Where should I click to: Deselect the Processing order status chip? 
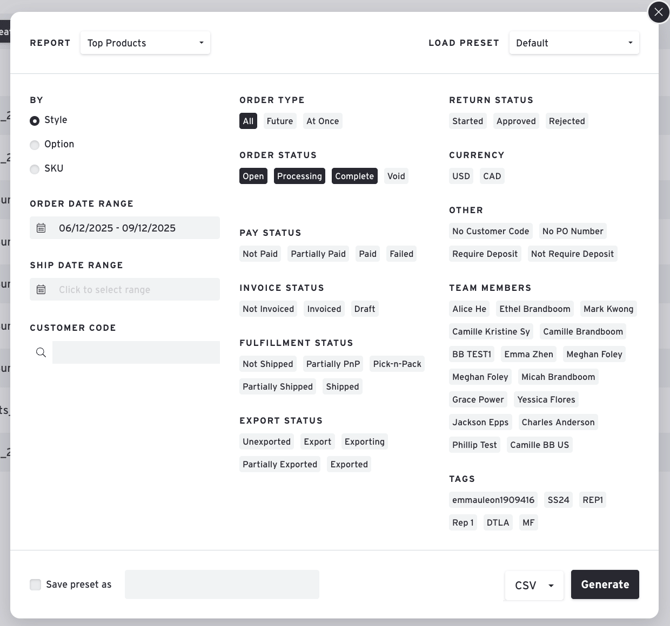pyautogui.click(x=300, y=176)
